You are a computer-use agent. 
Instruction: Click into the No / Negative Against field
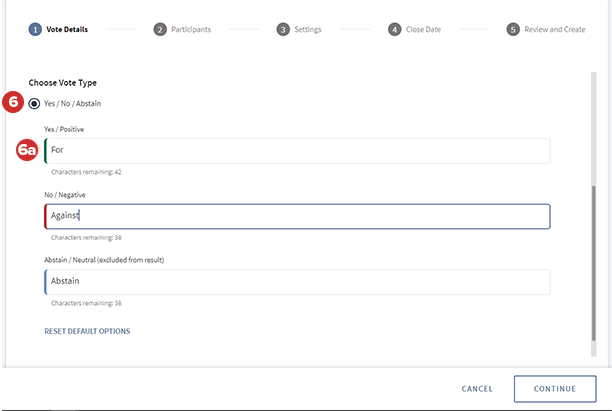pos(297,216)
